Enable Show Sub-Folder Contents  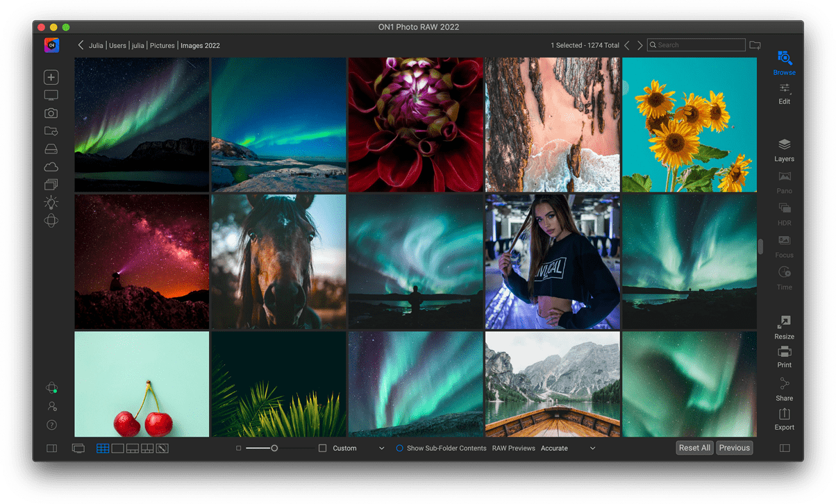click(x=441, y=448)
